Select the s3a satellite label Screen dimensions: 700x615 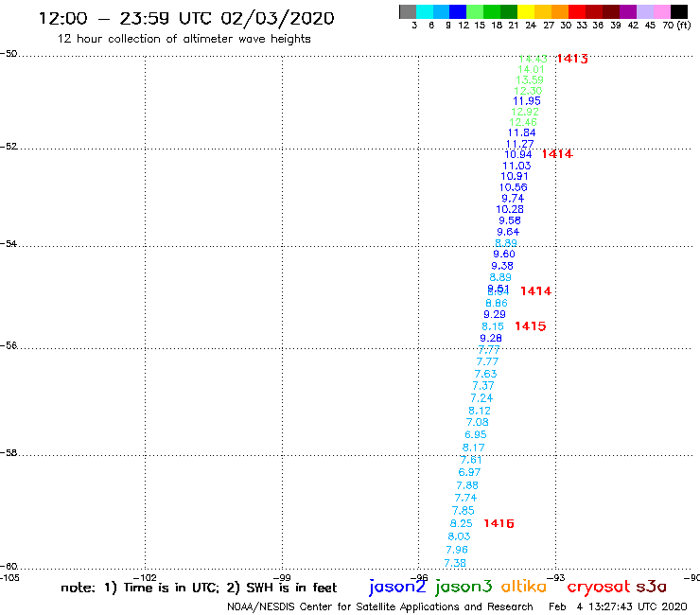(x=652, y=587)
